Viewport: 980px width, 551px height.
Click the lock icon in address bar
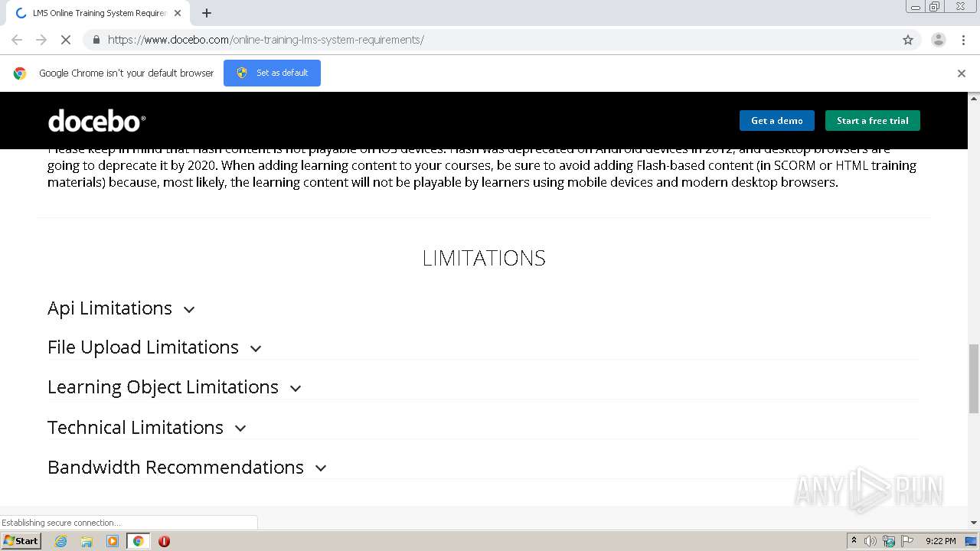click(x=96, y=40)
